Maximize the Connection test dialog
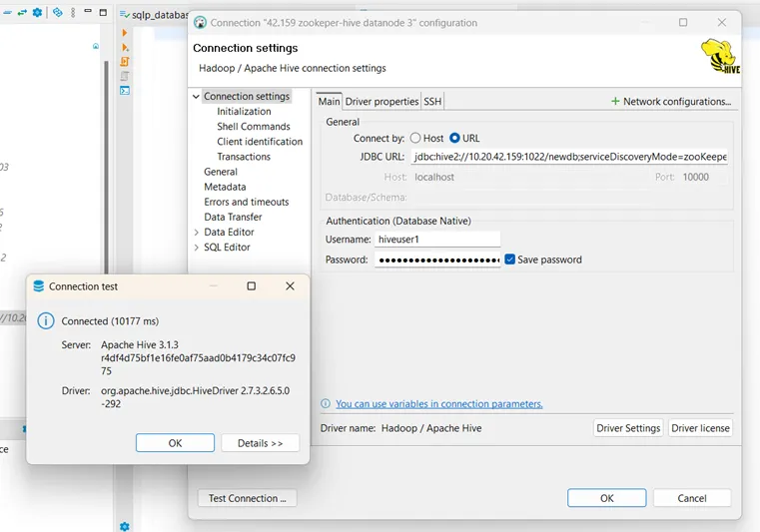The width and height of the screenshot is (760, 532). 251,285
